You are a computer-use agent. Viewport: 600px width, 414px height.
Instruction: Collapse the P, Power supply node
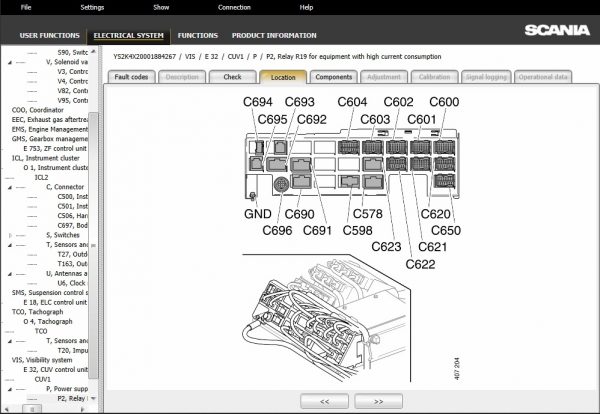(10, 389)
